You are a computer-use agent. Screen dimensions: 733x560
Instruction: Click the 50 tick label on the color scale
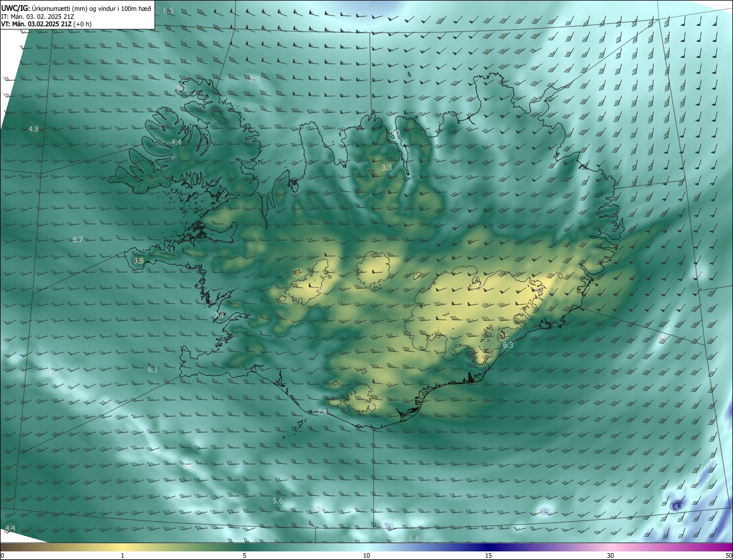pos(728,555)
